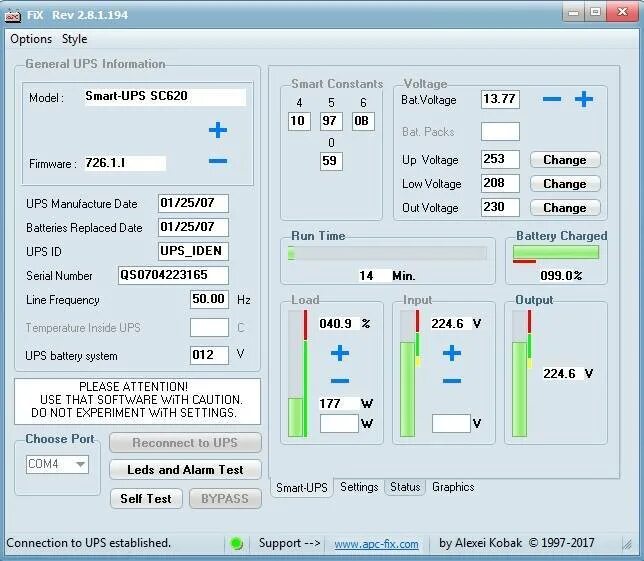Switch to the Graphics tab
644x561 pixels.
pyautogui.click(x=453, y=487)
